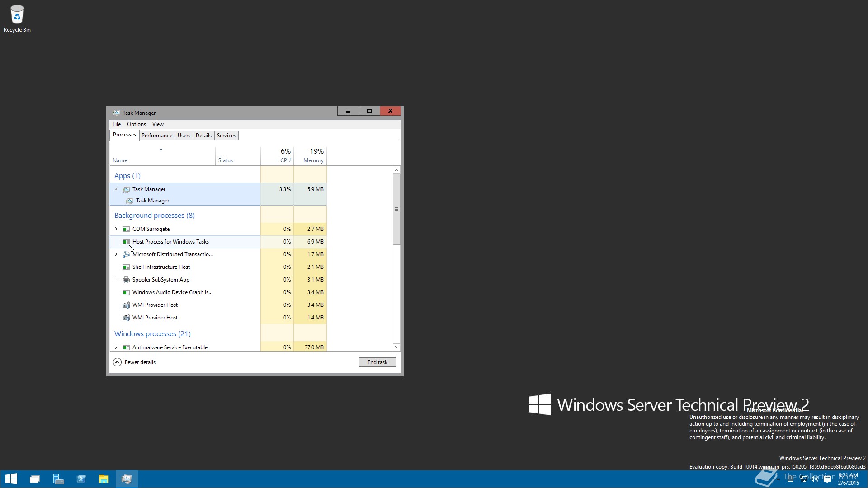Select the Background processes (8) heading
868x488 pixels.
[x=155, y=216]
